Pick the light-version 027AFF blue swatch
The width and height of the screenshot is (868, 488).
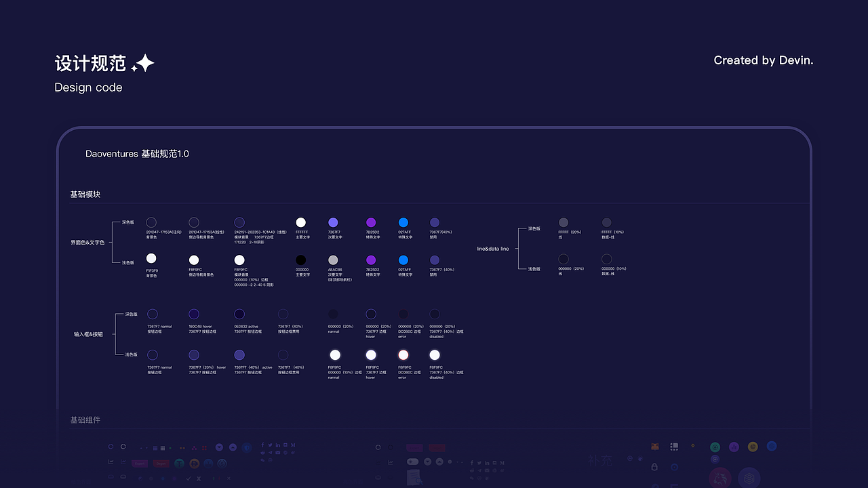pos(403,260)
